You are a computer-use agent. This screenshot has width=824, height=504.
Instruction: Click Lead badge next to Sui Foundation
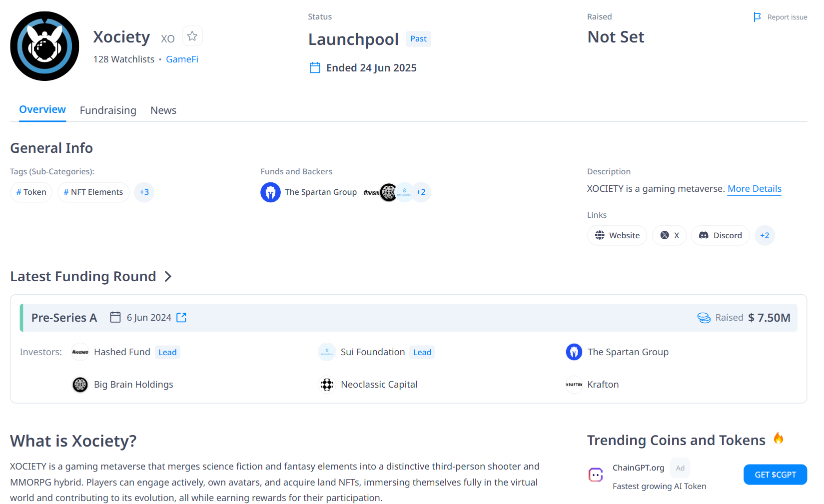[x=422, y=352]
